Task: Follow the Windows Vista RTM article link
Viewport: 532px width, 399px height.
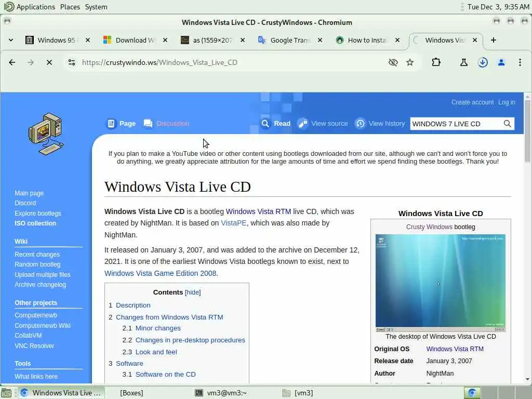Action: (x=258, y=211)
